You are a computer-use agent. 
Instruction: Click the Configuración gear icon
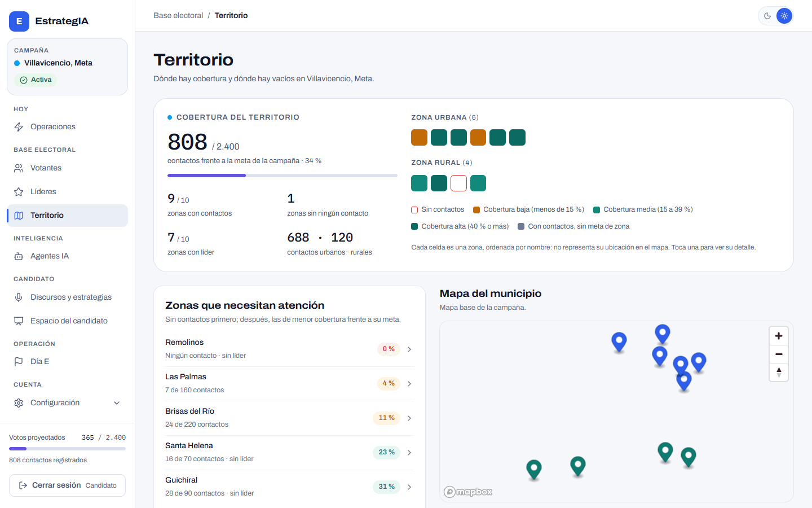click(x=19, y=403)
